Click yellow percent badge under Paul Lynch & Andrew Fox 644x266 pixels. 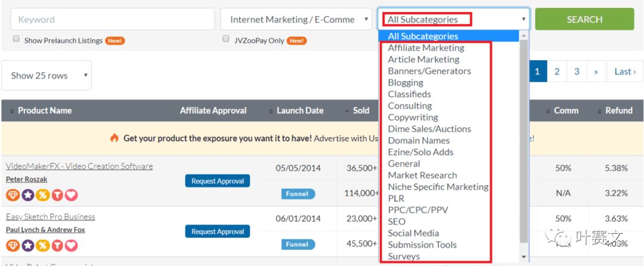click(x=42, y=246)
